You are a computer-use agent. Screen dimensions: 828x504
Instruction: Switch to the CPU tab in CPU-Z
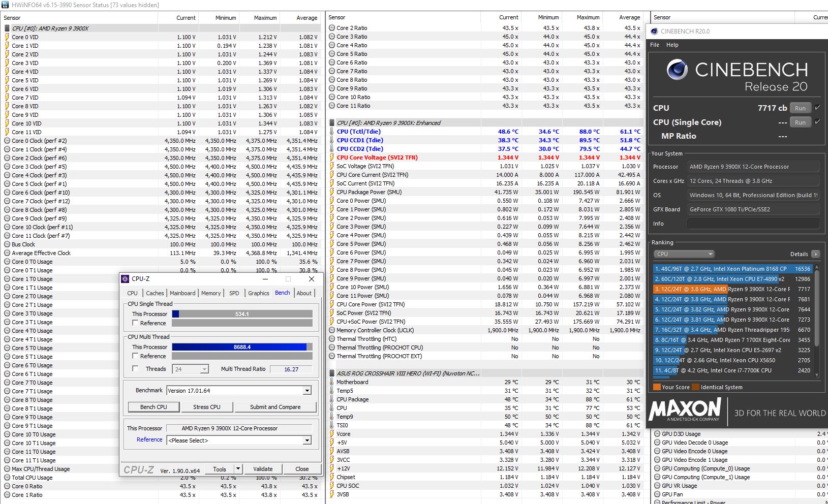[133, 293]
